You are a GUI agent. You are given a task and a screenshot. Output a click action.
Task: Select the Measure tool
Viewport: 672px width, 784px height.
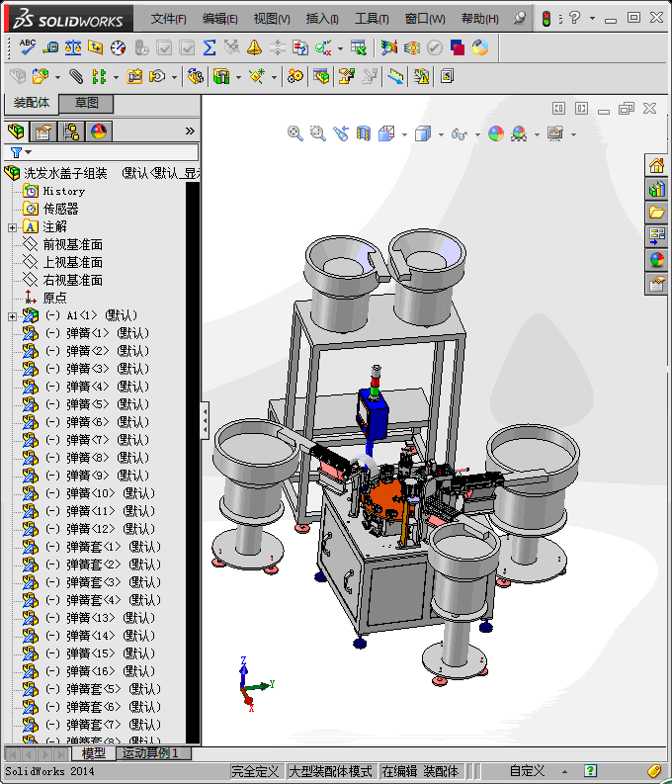pyautogui.click(x=50, y=47)
